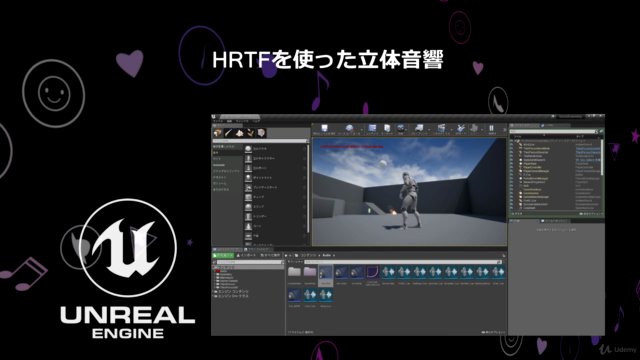Select the ライト category in Place panel
The height and width of the screenshot is (360, 640).
click(x=227, y=159)
